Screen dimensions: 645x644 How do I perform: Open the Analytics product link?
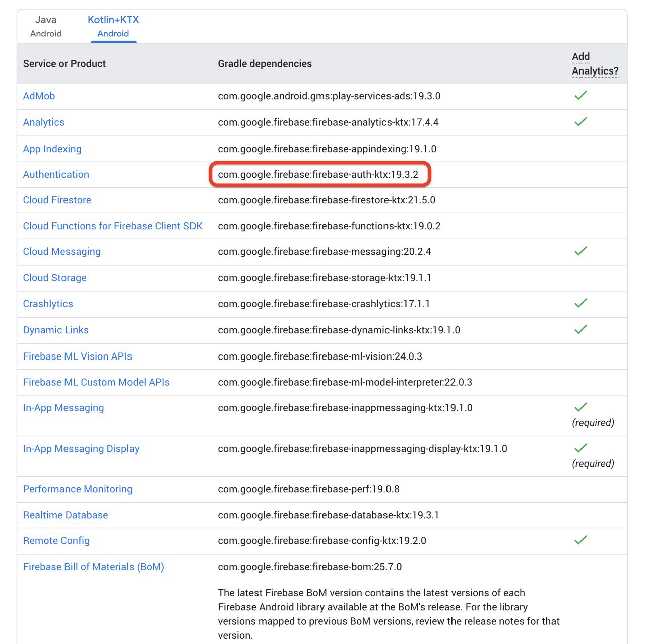[x=44, y=122]
